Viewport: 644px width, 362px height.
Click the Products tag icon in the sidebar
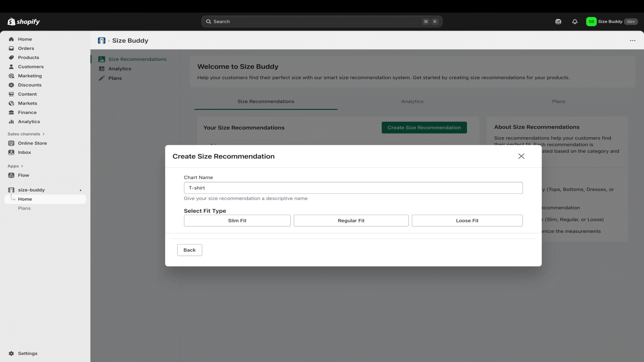[11, 58]
